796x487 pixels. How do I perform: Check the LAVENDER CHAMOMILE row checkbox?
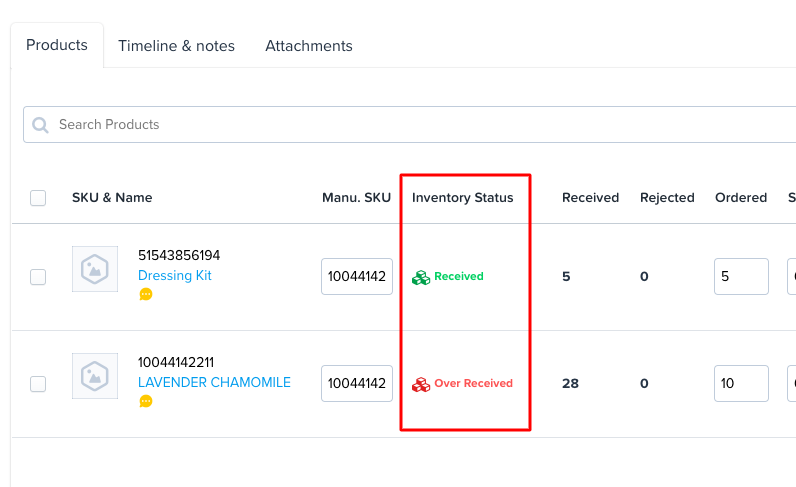[x=38, y=384]
